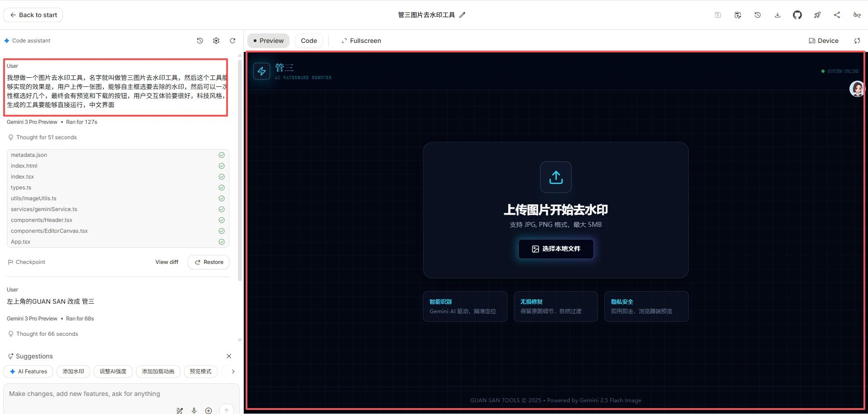Image resolution: width=868 pixels, height=414 pixels.
Task: Click the GitHub icon in the toolbar
Action: coord(797,15)
